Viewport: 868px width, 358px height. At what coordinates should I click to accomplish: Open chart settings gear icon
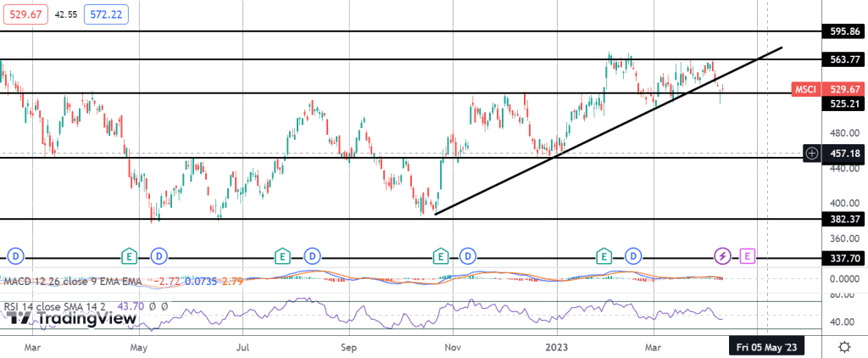[844, 347]
